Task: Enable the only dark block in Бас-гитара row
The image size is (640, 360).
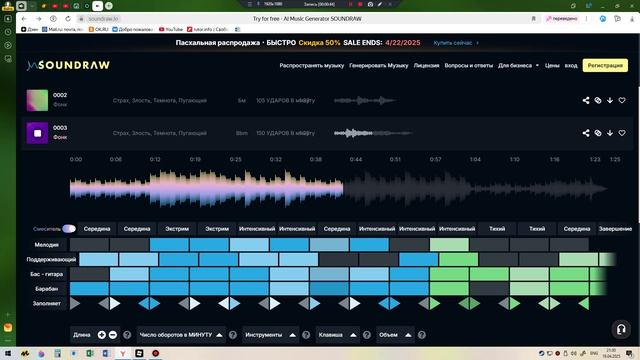Action: tap(89, 274)
